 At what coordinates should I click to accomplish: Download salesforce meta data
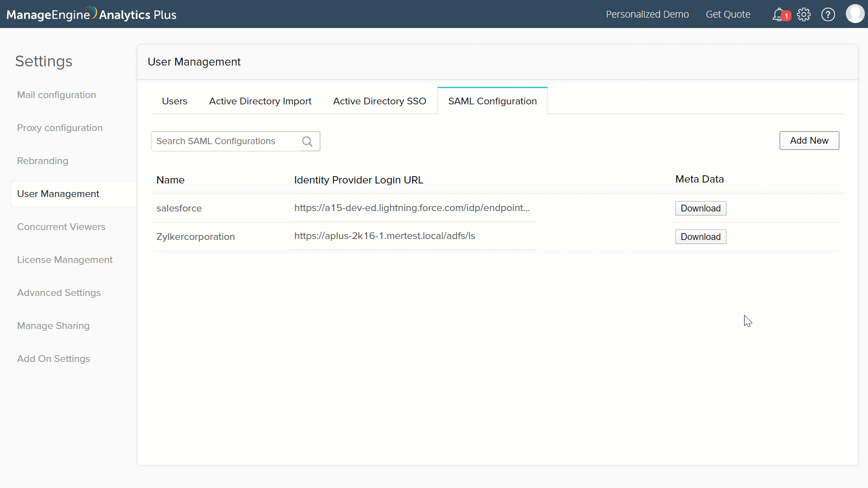(x=700, y=208)
